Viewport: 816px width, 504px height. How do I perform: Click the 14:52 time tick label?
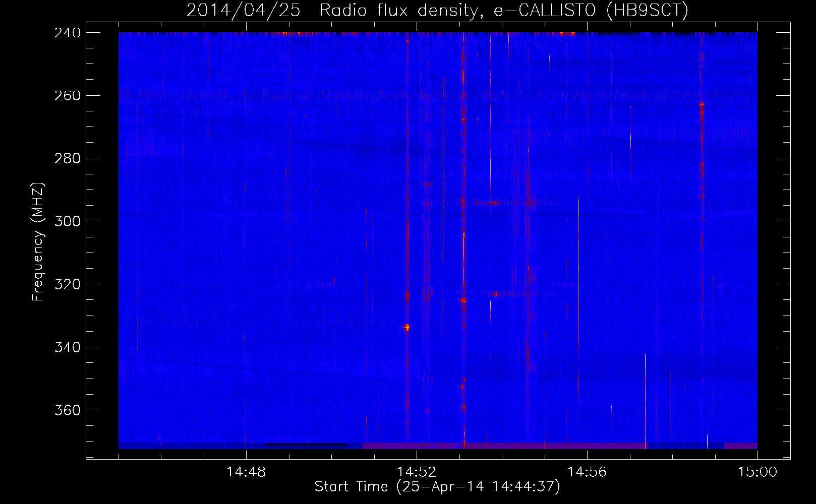coord(417,472)
